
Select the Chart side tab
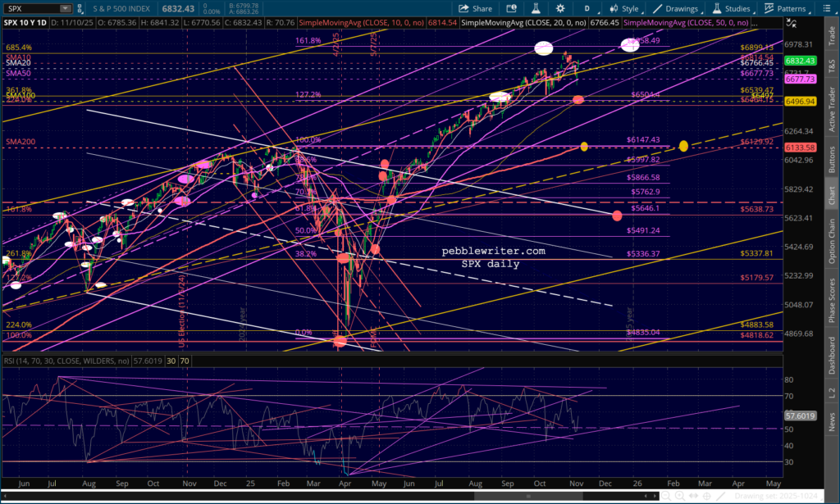point(832,195)
